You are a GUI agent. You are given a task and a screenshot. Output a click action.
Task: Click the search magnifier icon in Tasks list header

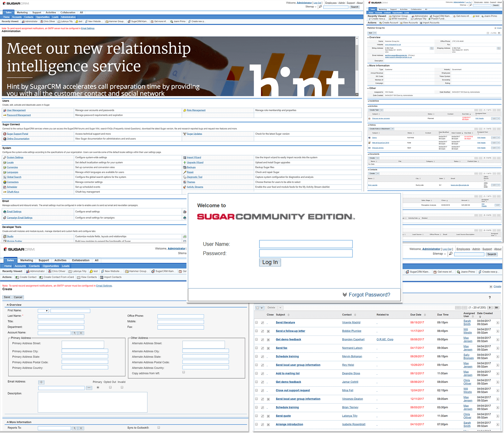[451, 254]
